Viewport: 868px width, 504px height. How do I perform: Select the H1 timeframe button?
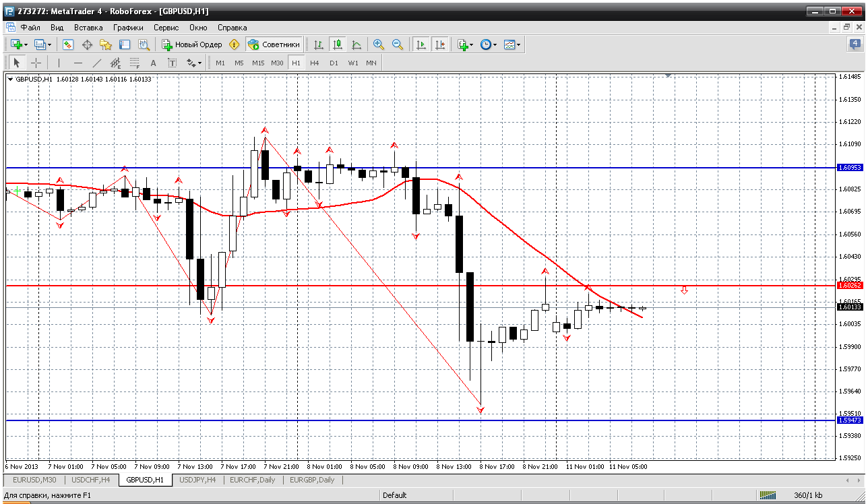click(296, 63)
